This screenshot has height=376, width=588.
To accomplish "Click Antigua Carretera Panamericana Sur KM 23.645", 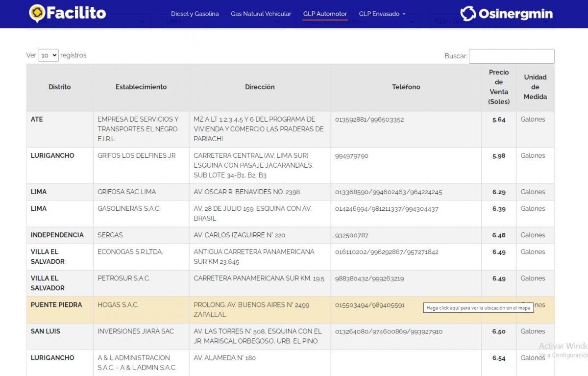I will click(254, 257).
